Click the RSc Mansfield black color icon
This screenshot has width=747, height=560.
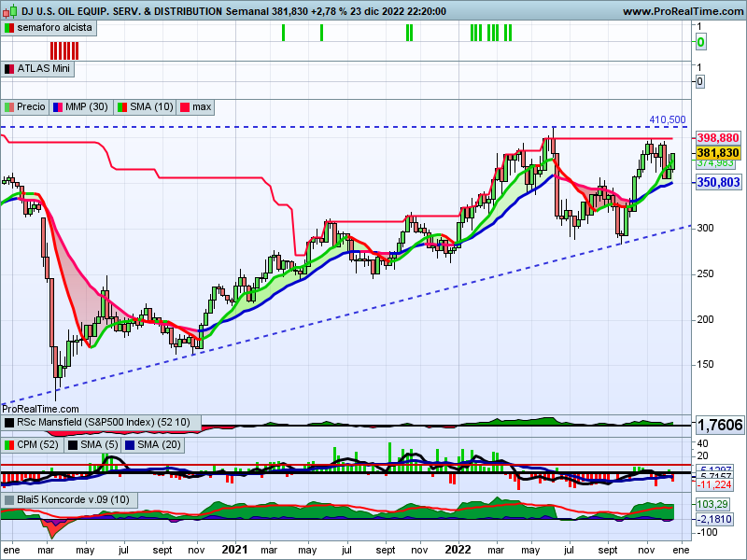(x=9, y=423)
